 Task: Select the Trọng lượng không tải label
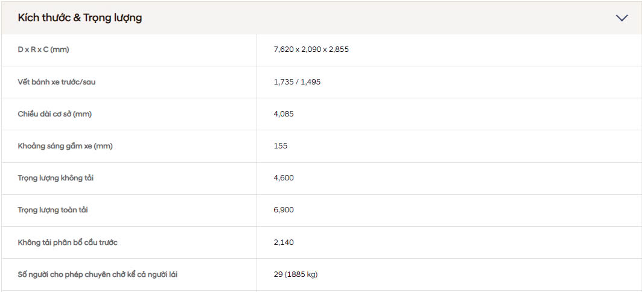pyautogui.click(x=56, y=178)
